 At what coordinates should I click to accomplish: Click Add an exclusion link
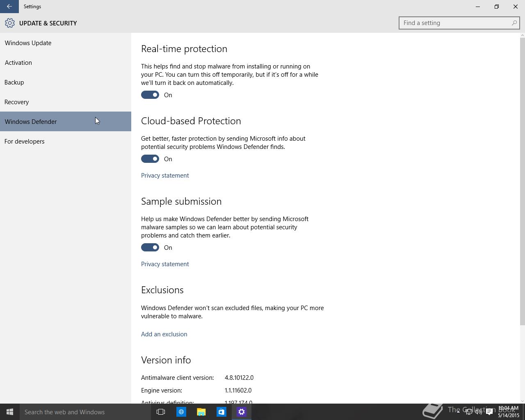coord(164,334)
